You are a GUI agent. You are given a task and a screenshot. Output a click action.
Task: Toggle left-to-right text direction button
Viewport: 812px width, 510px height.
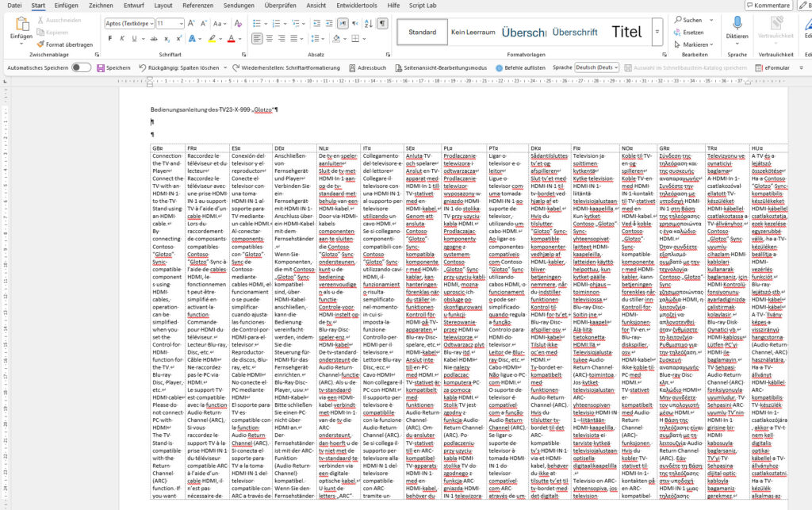343,23
